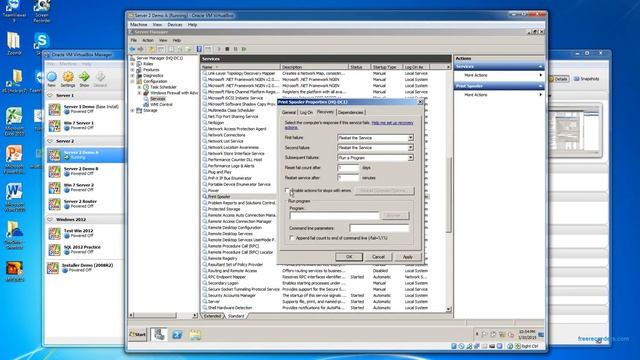Image resolution: width=640 pixels, height=360 pixels.
Task: Select Server 2 Demo B virtual machine
Action: point(84,171)
